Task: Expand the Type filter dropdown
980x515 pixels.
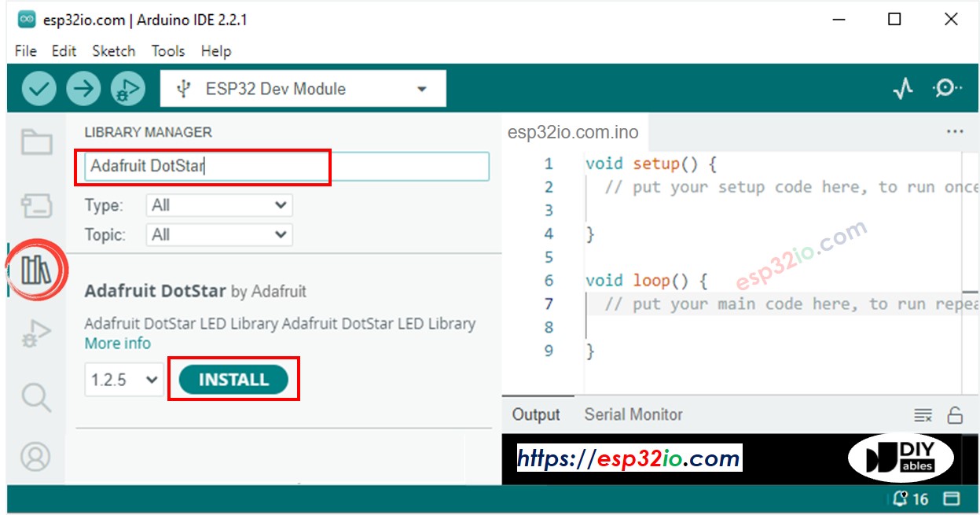Action: point(218,205)
